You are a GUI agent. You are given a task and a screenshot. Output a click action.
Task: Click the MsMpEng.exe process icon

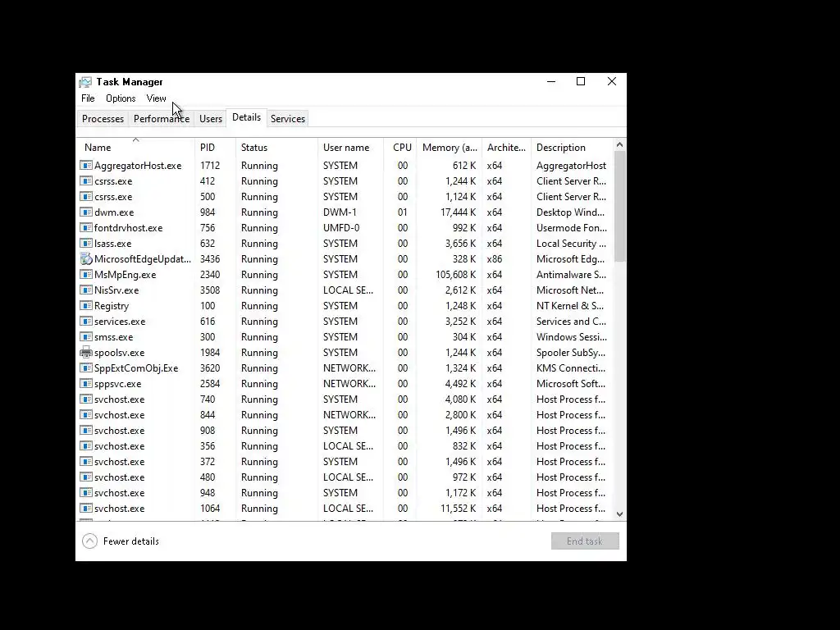coord(85,274)
